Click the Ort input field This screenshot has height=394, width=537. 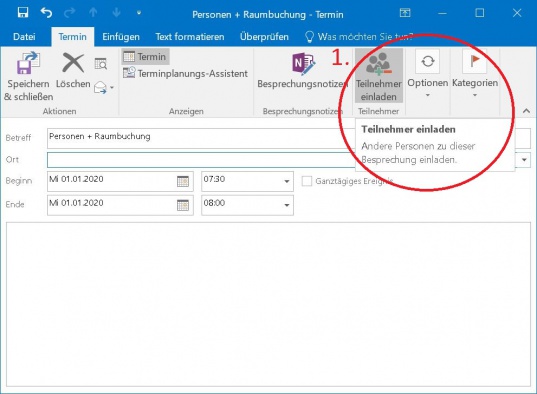[201, 160]
